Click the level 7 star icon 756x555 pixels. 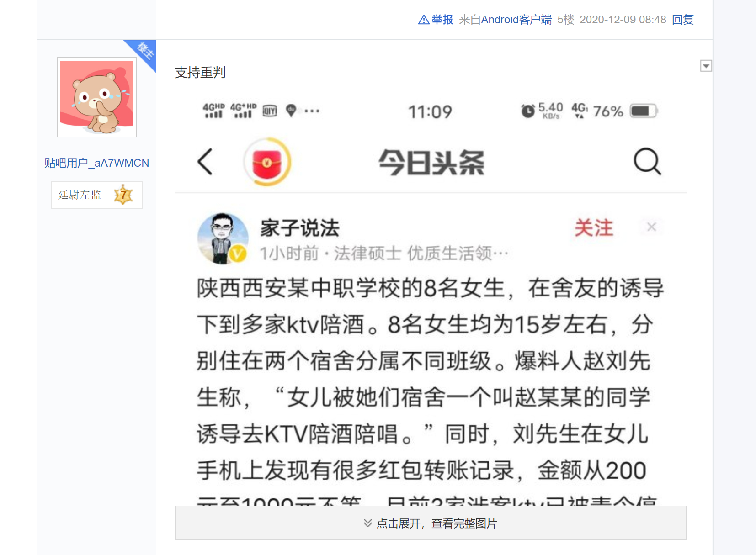pos(123,195)
